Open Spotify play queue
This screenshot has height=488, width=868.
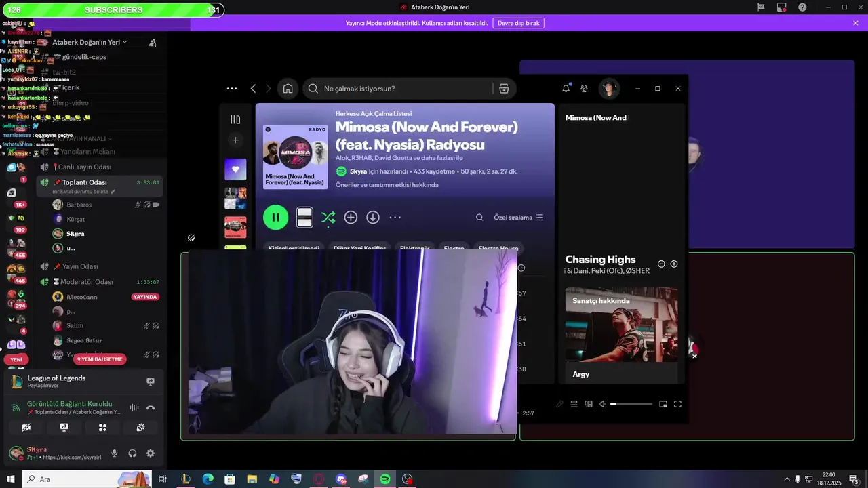click(x=574, y=404)
